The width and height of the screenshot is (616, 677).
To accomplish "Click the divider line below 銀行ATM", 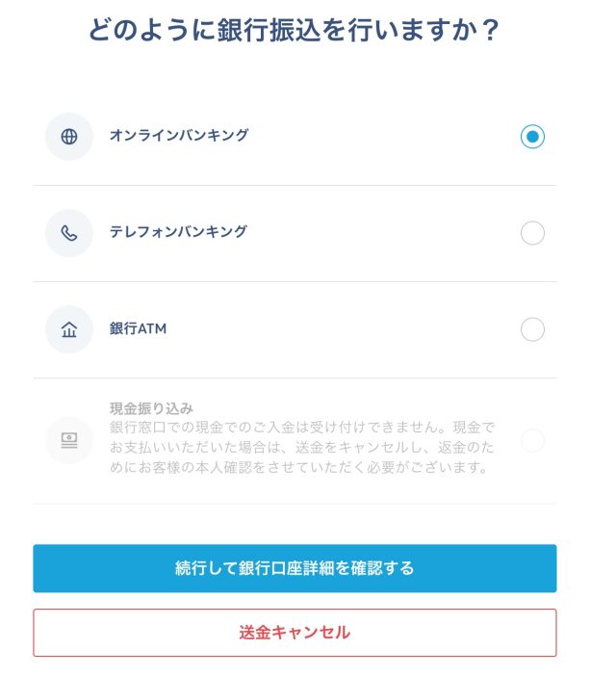I will 295,378.
